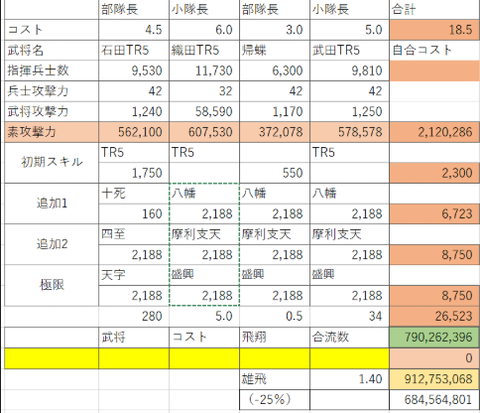Image resolution: width=480 pixels, height=413 pixels.
Task: Click the green 790,262,396 result cell
Action: (x=435, y=337)
